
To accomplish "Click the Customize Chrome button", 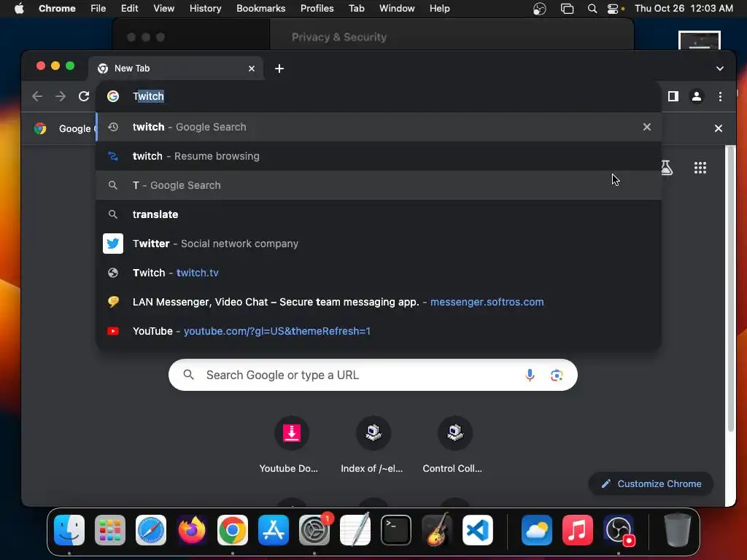I will click(651, 484).
